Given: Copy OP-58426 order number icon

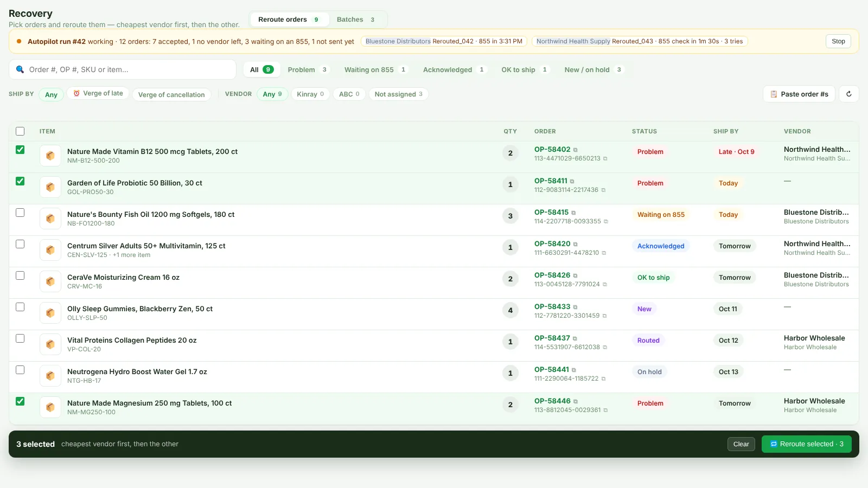Looking at the screenshot, I should (x=576, y=276).
